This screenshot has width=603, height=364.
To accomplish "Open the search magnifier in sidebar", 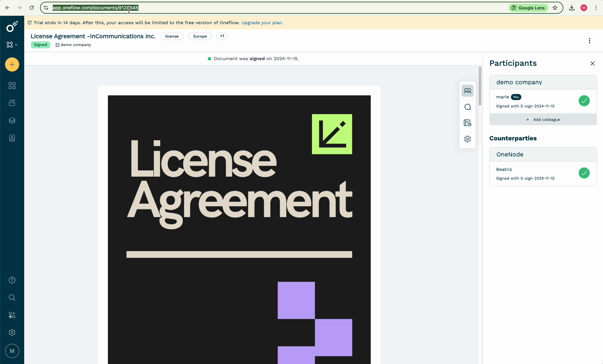I will (x=12, y=298).
